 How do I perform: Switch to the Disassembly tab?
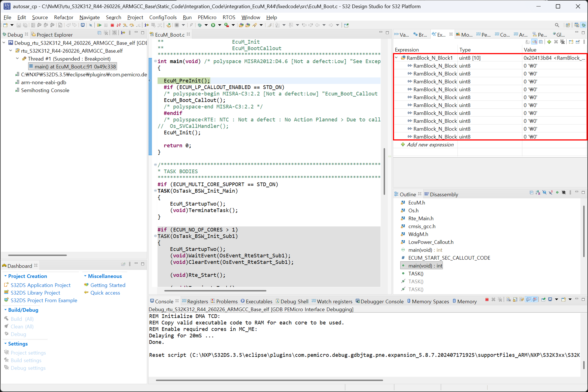pos(441,194)
